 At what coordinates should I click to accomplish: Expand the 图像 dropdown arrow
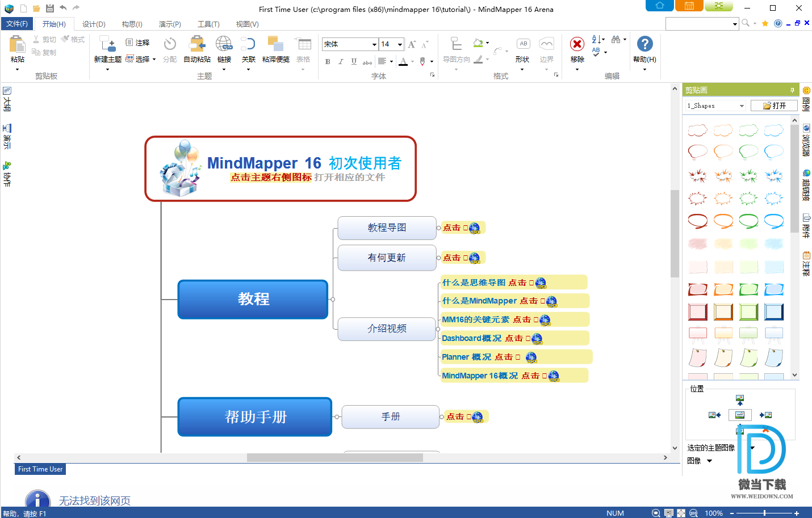pyautogui.click(x=709, y=461)
